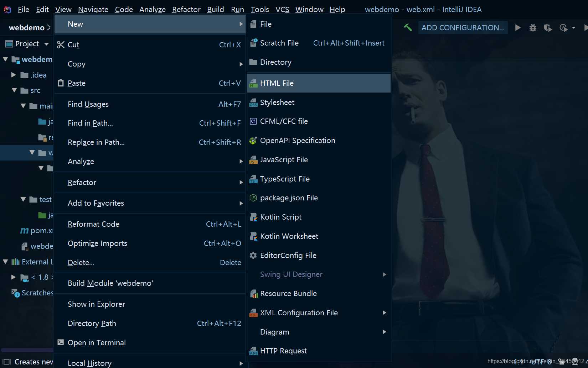Image resolution: width=588 pixels, height=368 pixels.
Task: Click the Cut scissors icon
Action: click(61, 44)
